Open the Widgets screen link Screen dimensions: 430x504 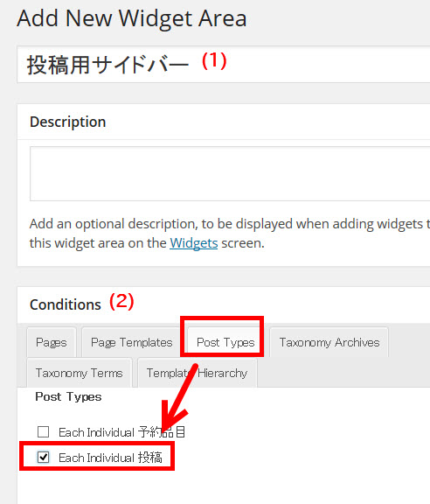click(x=194, y=243)
